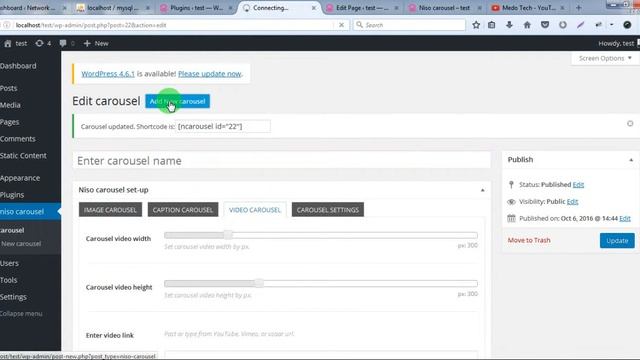Click the Add New carousel button
Image resolution: width=640 pixels, height=360 pixels.
coord(178,101)
